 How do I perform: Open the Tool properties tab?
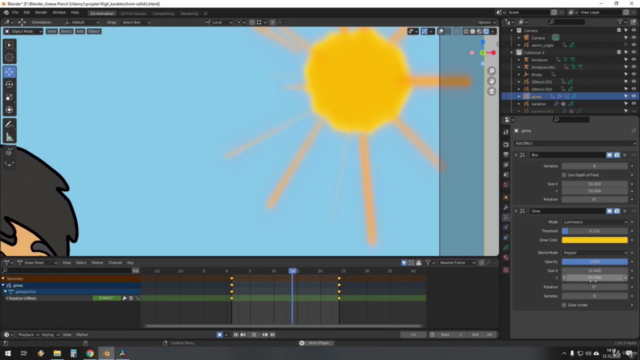click(506, 132)
